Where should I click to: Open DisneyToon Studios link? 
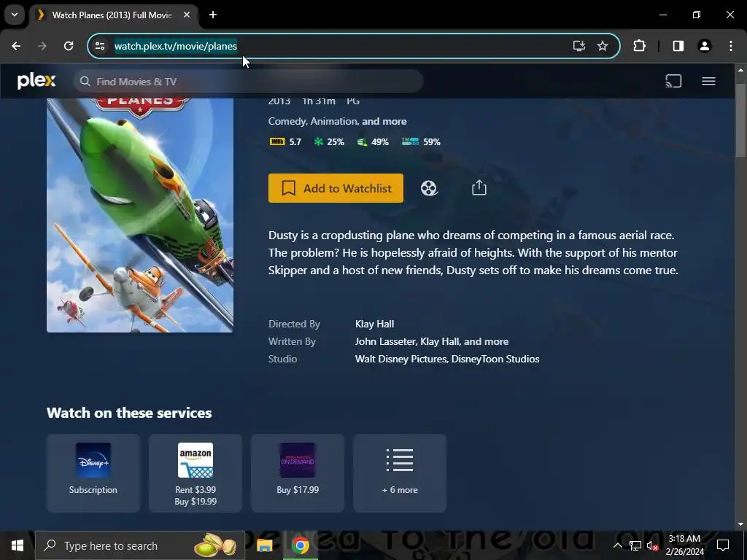[x=495, y=359]
